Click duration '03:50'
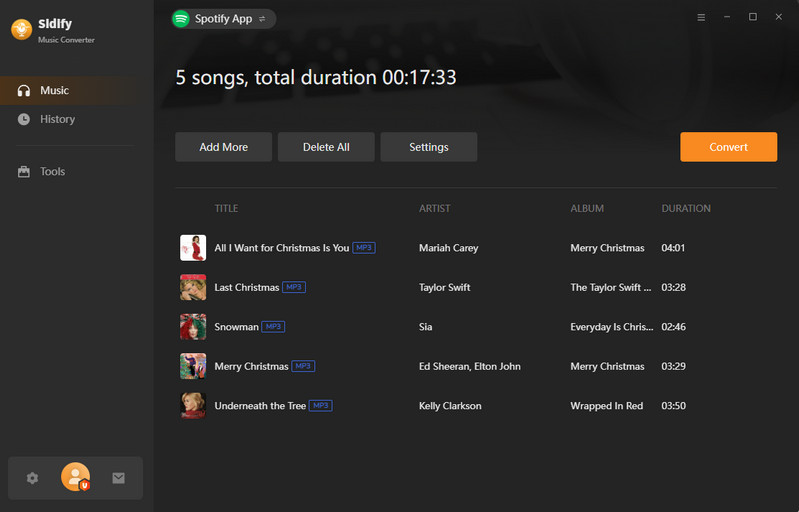Viewport: 799px width, 512px height. coord(673,406)
